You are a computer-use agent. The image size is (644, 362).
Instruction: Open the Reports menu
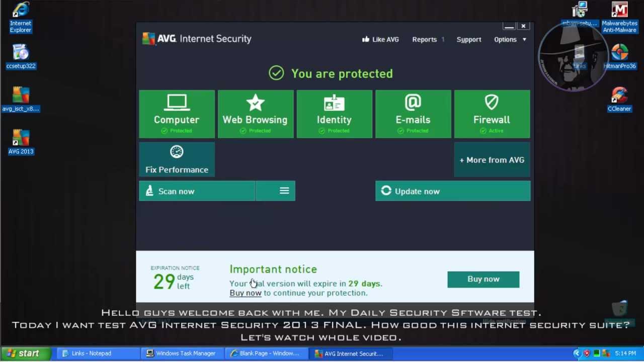coord(425,39)
